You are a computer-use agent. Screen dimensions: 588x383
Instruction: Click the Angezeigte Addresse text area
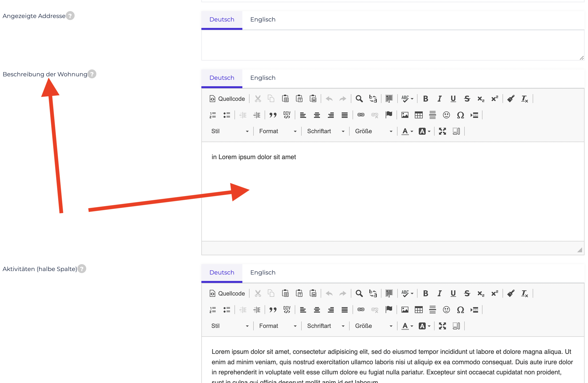coord(393,45)
